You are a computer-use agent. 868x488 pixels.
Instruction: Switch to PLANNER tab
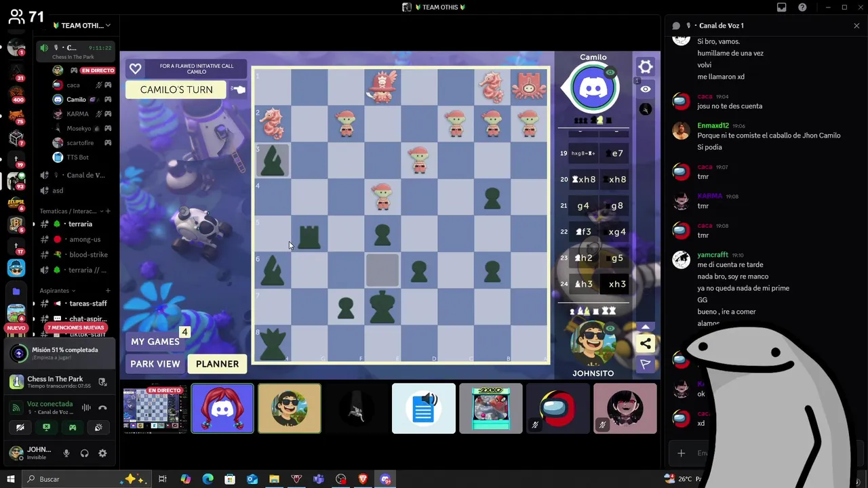(217, 364)
